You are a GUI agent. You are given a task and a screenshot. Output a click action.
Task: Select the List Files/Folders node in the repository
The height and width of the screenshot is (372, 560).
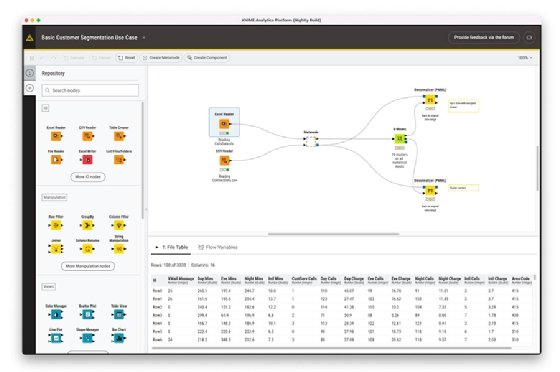point(119,160)
